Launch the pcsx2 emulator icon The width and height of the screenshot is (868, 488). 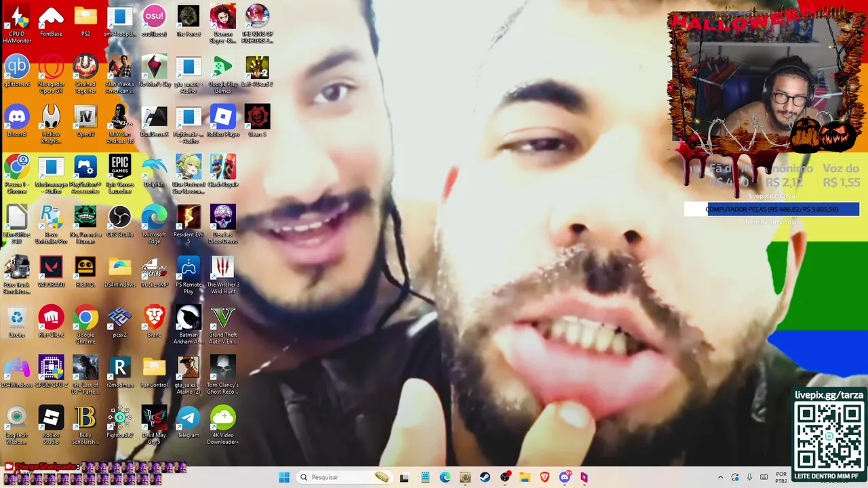pos(120,323)
